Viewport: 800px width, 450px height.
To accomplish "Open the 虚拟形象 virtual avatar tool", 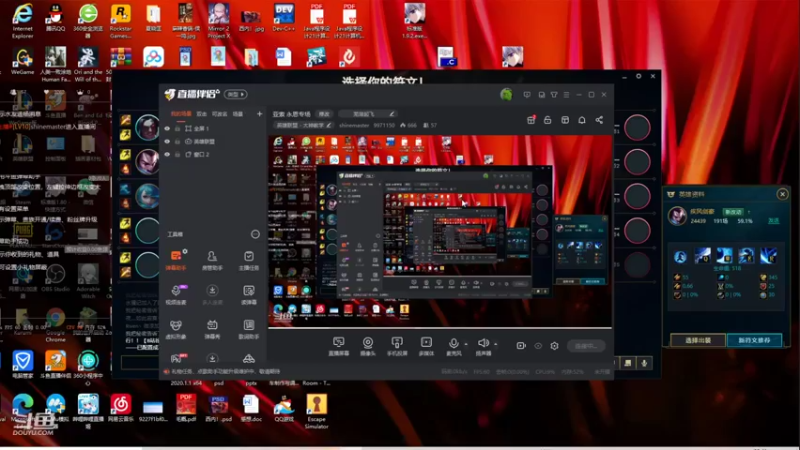I will pos(176,329).
